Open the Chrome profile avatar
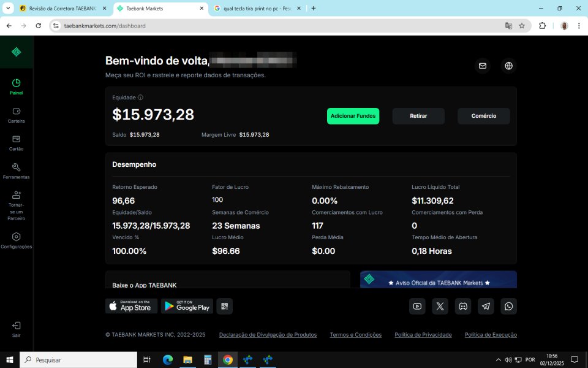 pyautogui.click(x=564, y=26)
